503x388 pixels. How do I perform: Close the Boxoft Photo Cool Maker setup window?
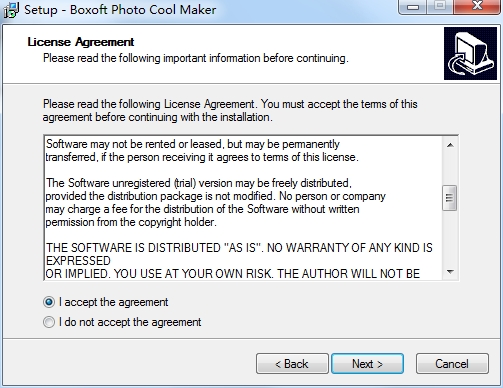point(477,7)
